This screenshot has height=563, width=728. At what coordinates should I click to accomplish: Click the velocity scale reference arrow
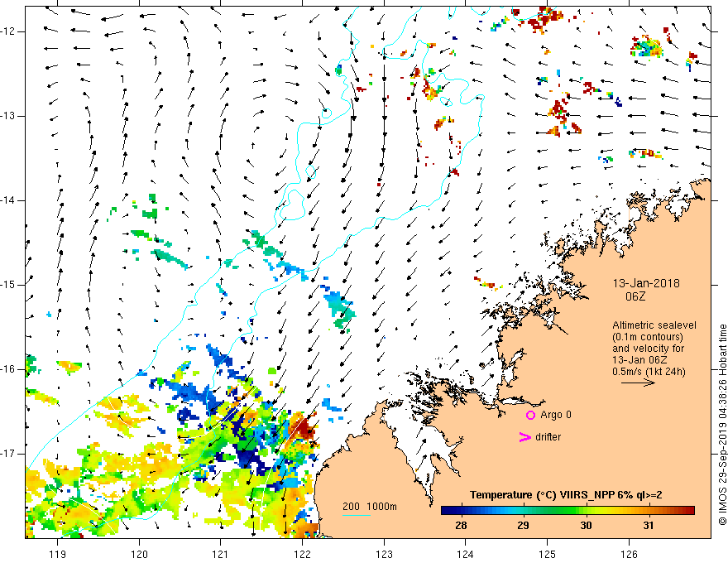[638, 383]
